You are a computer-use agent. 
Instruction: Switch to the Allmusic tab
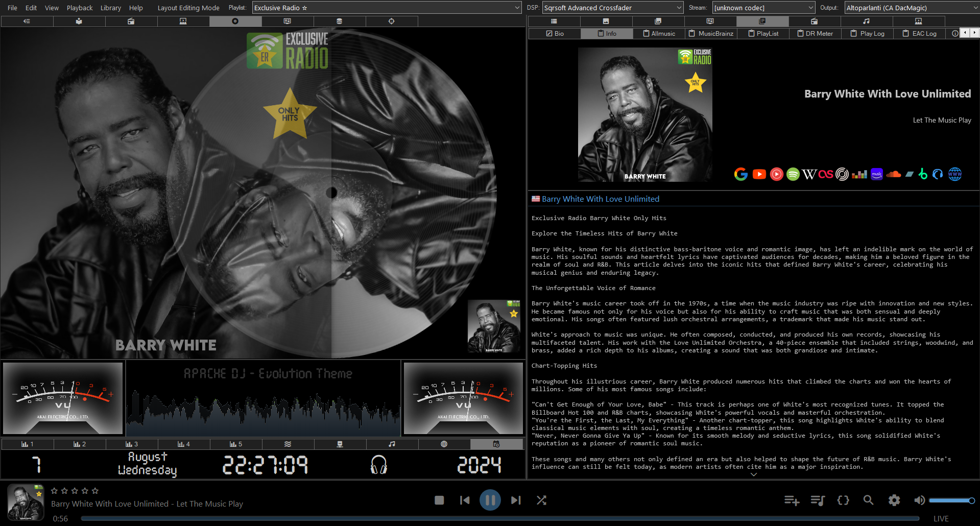[659, 33]
